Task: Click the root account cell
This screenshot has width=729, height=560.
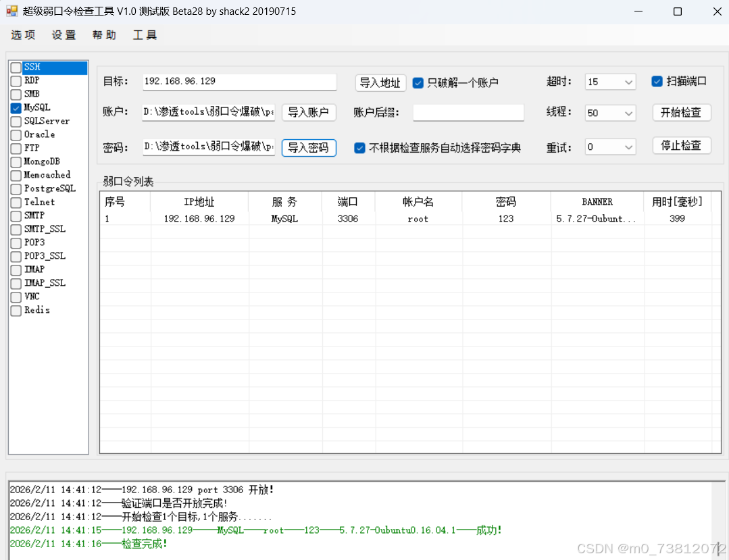Action: coord(418,219)
